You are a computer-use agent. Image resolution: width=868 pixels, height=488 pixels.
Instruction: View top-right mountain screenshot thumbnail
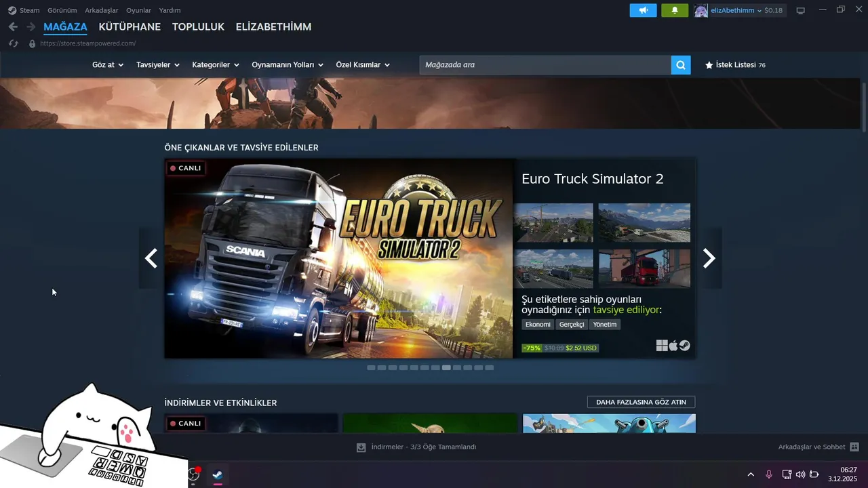click(644, 223)
